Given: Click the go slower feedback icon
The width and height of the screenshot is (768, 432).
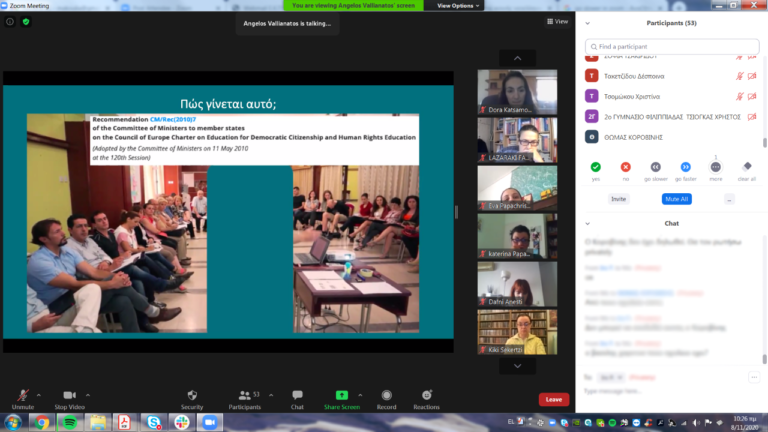Looking at the screenshot, I should tap(655, 167).
